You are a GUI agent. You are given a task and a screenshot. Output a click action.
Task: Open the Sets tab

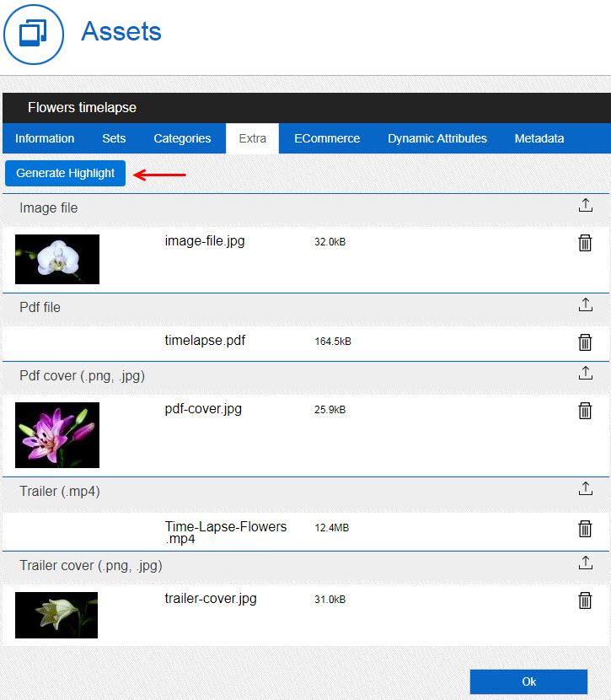[x=114, y=138]
